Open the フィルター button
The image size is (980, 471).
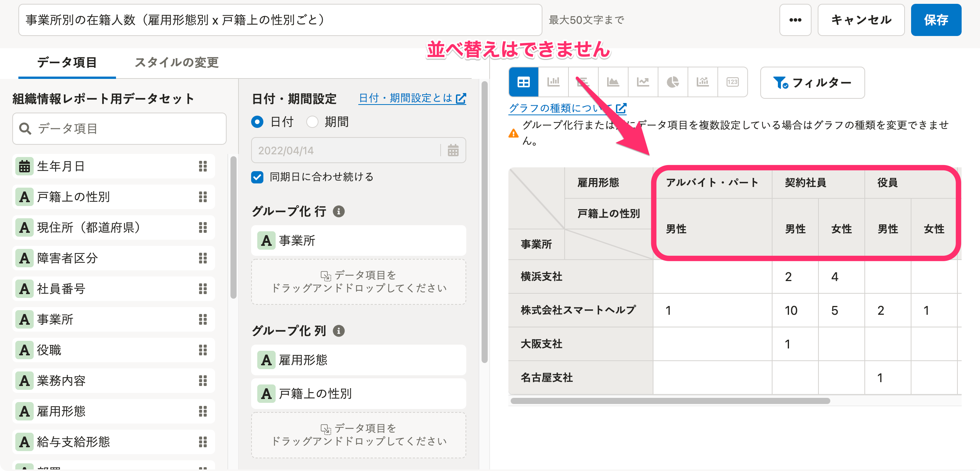point(812,83)
